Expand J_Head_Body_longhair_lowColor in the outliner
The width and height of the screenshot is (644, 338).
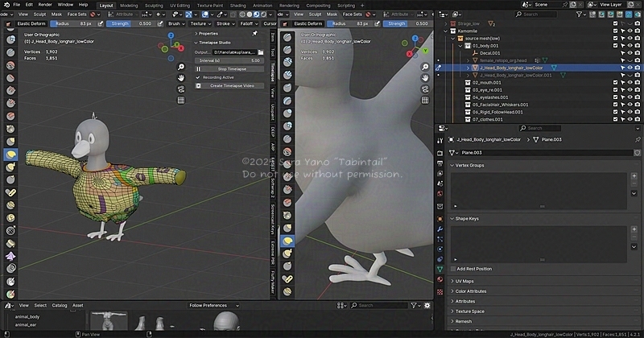[x=468, y=68]
